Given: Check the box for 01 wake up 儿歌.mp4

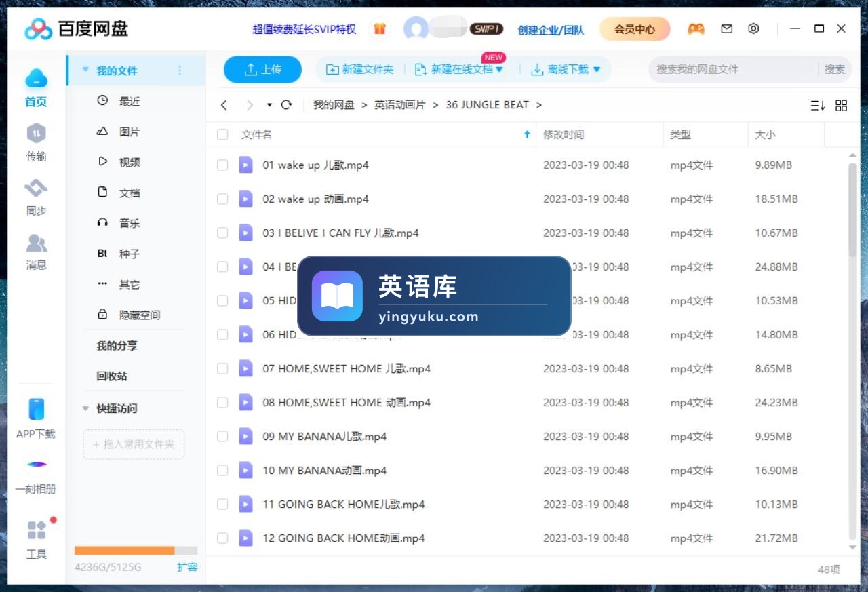Looking at the screenshot, I should click(222, 165).
